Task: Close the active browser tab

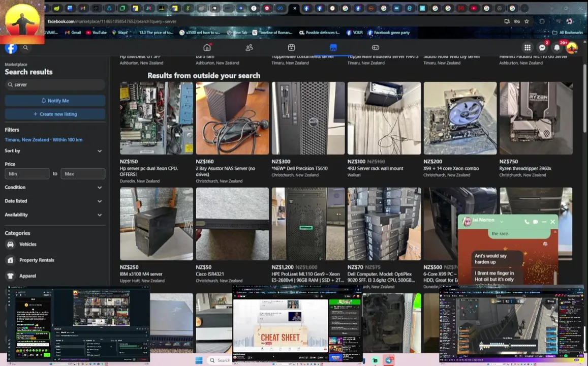Action: 295,8
